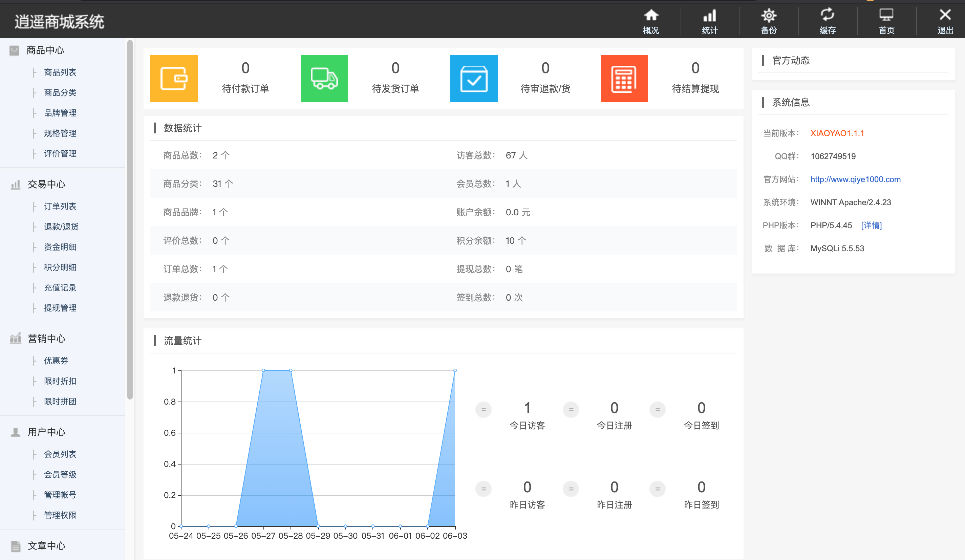This screenshot has height=560, width=965.
Task: Click the 文章中心 document icon
Action: pyautogui.click(x=15, y=546)
